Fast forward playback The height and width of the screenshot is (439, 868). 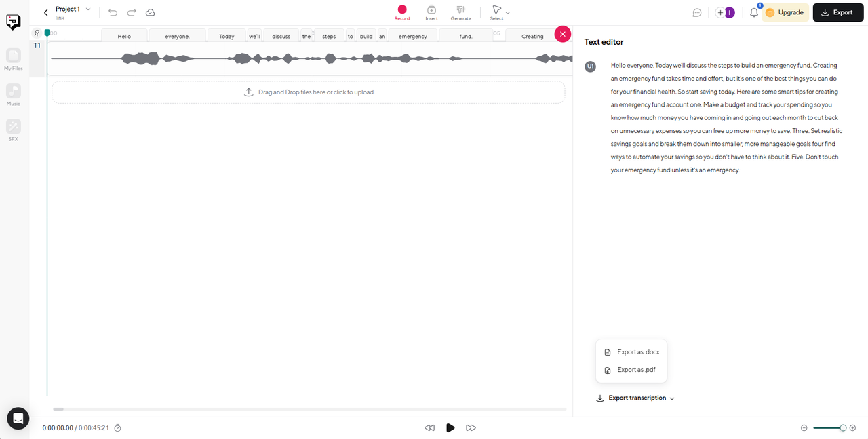[x=471, y=427]
